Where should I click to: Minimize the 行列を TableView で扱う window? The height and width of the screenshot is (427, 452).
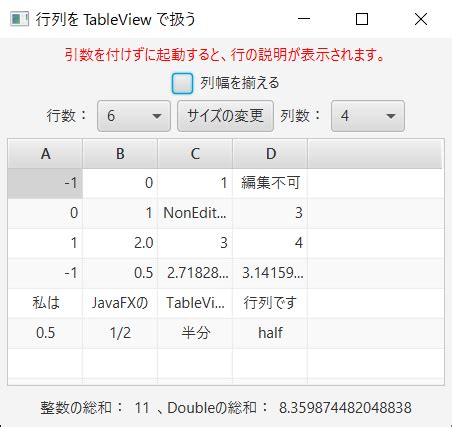coord(304,19)
